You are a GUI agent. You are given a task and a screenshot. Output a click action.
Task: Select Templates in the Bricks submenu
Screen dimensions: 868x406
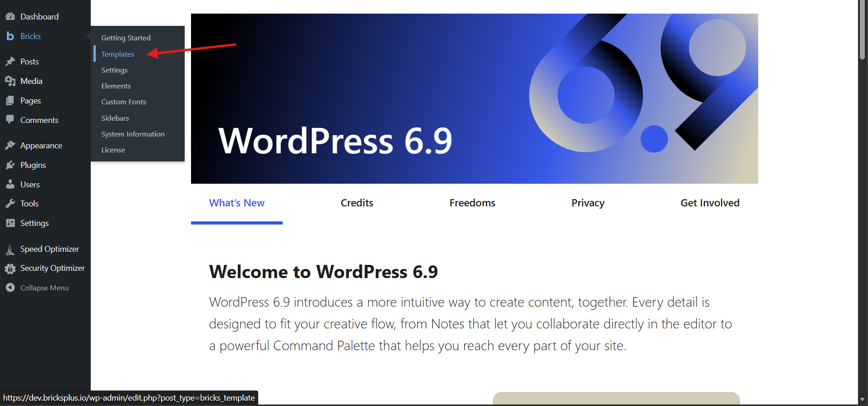118,54
